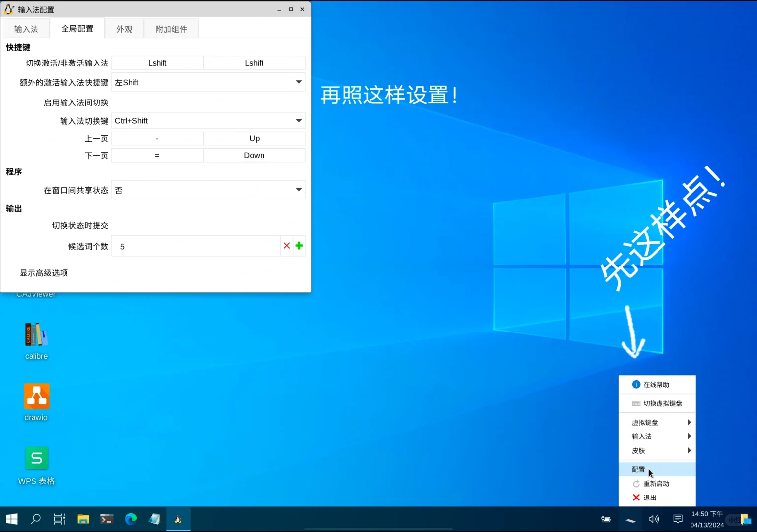Switch to the 全局配置 tab
The height and width of the screenshot is (532, 757).
pyautogui.click(x=77, y=29)
